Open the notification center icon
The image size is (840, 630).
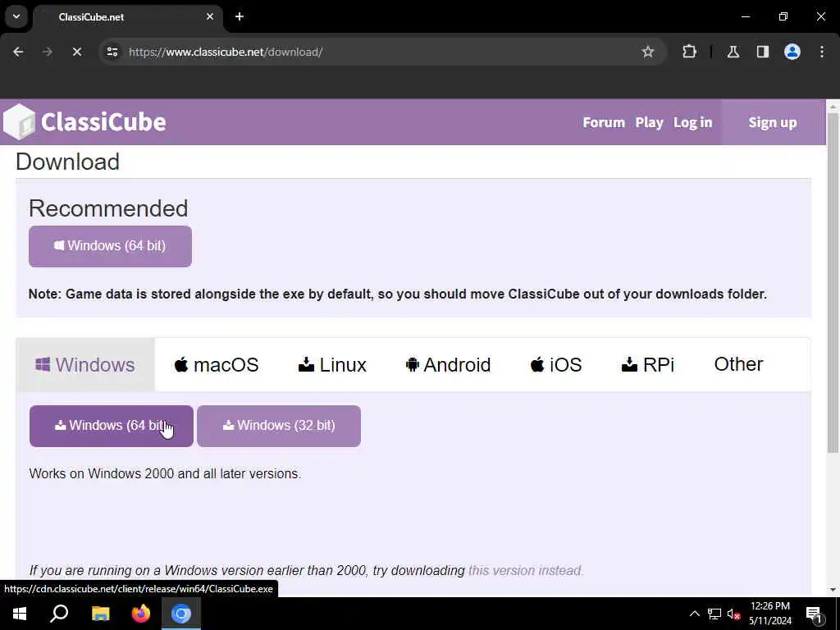click(x=814, y=614)
